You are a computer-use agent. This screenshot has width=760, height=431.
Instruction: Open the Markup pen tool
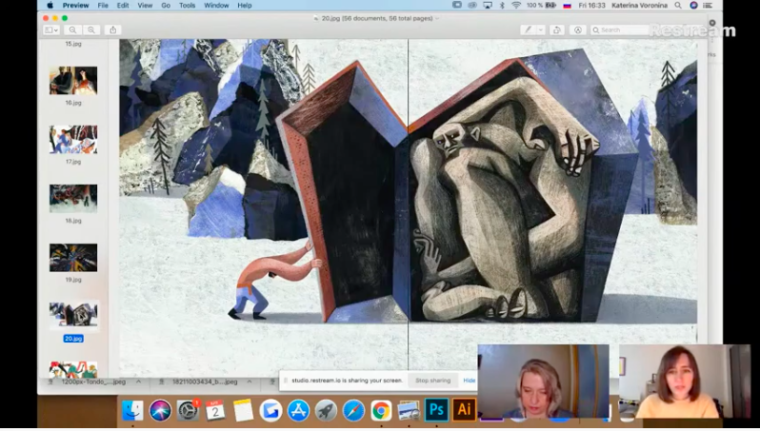coord(528,30)
